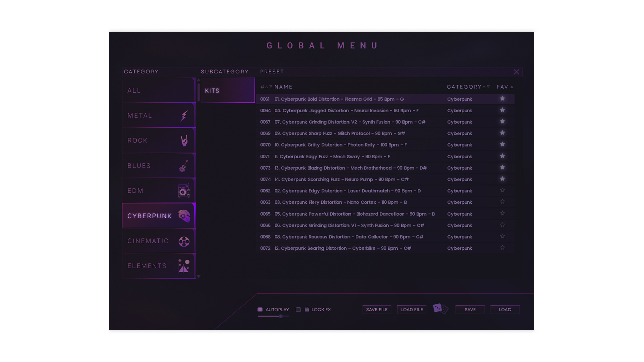Image resolution: width=644 pixels, height=362 pixels.
Task: Adjust the Autoplay volume slider
Action: coord(281,316)
